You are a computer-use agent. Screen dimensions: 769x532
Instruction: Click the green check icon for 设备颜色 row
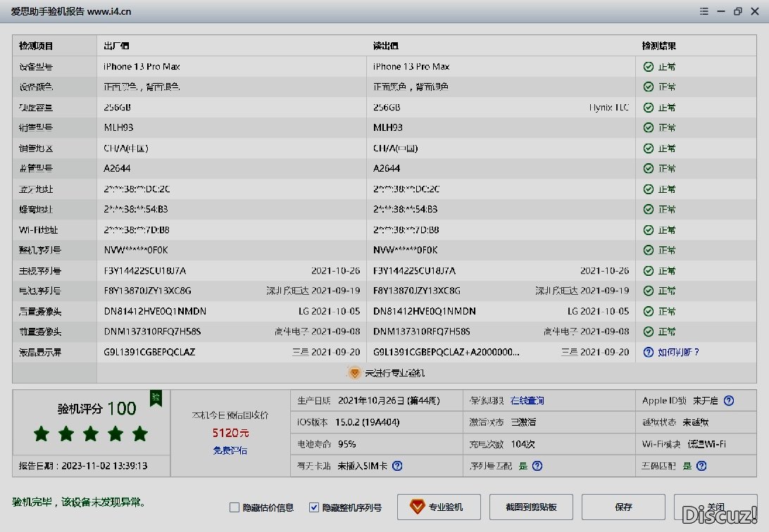point(649,87)
